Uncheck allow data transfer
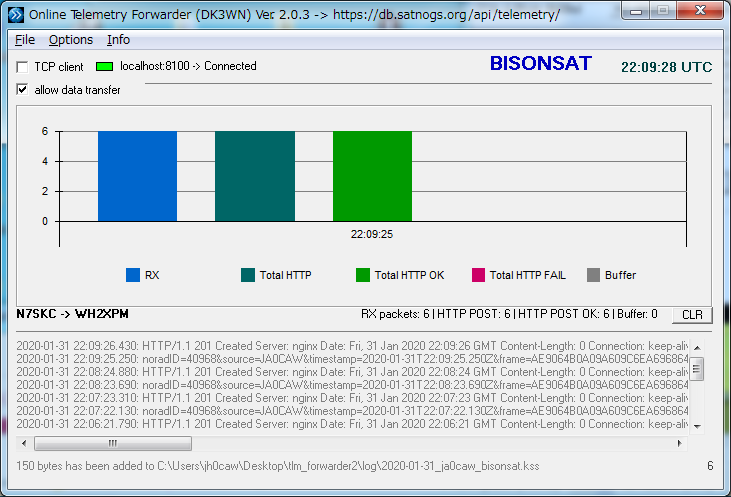Screen dimensions: 731x497 click(22, 90)
